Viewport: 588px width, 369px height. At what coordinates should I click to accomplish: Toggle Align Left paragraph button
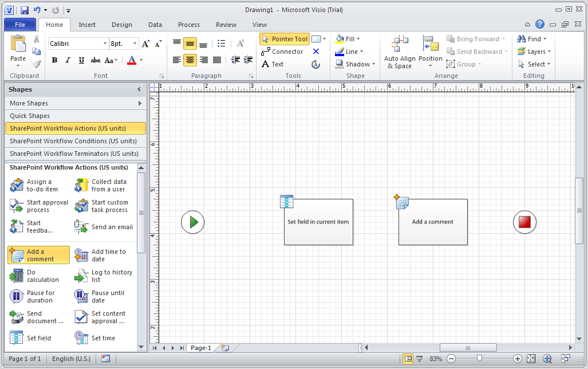click(x=176, y=60)
